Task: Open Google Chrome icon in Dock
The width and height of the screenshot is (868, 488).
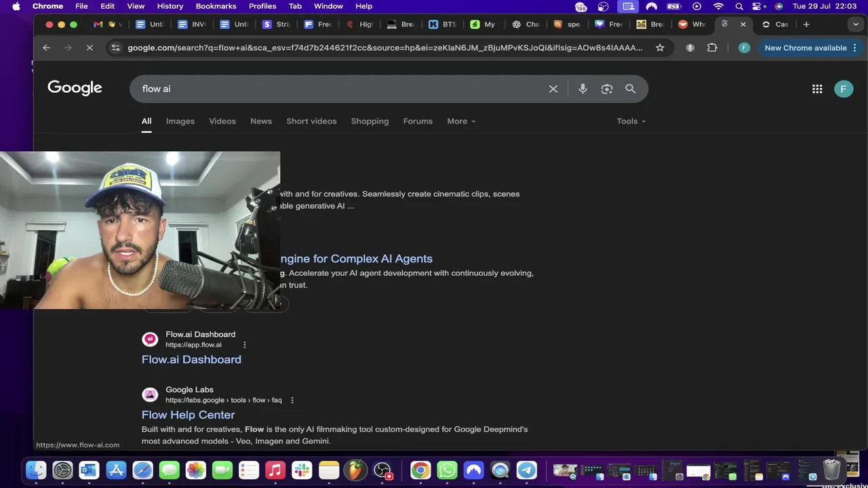Action: pyautogui.click(x=420, y=470)
